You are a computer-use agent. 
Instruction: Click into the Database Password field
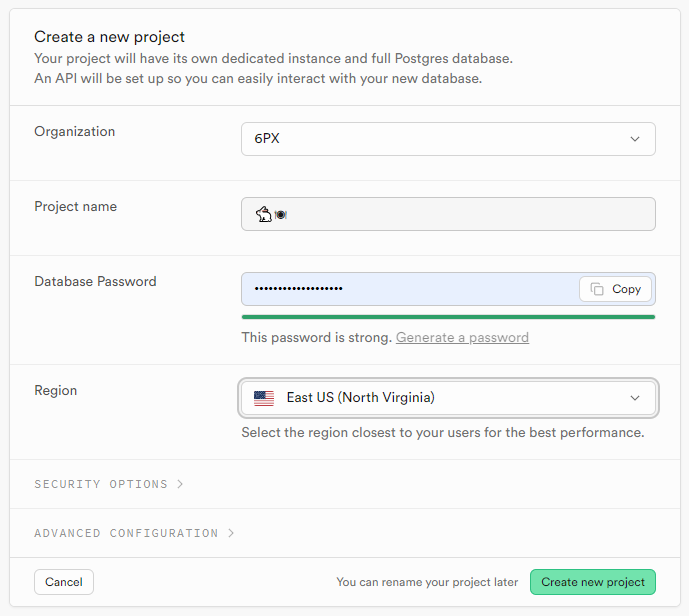tap(400, 289)
